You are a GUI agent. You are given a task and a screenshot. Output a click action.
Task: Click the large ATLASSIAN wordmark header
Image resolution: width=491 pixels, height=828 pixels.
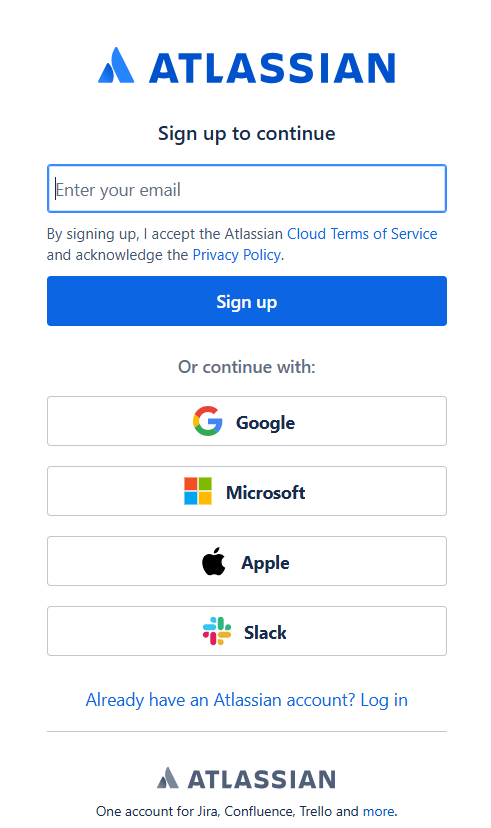(x=272, y=68)
